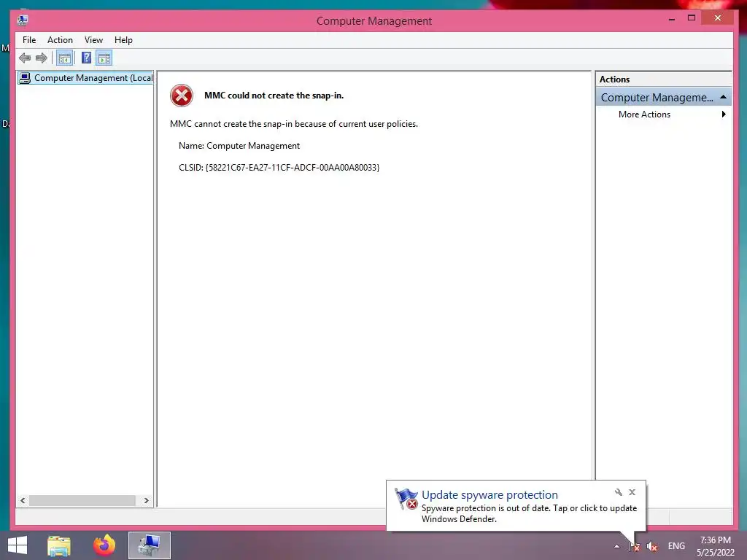
Task: Click 'MMC cannot create the snap-in' policy message
Action: tap(294, 124)
